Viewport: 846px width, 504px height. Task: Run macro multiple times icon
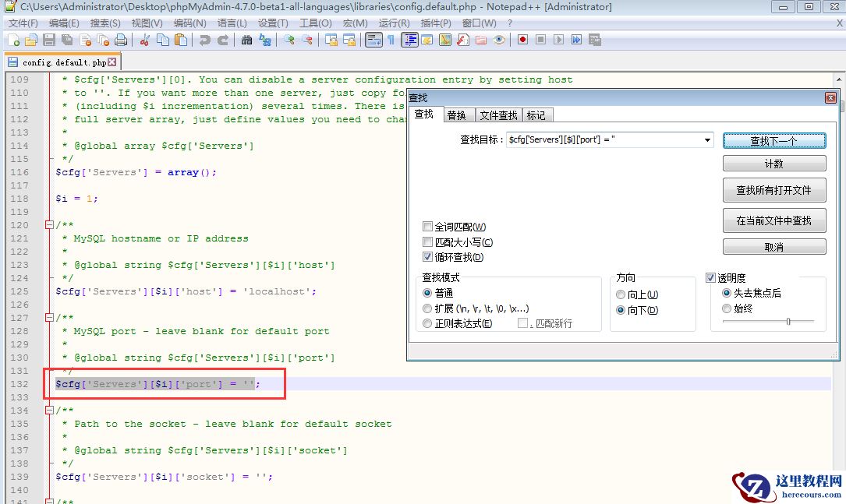coord(577,40)
